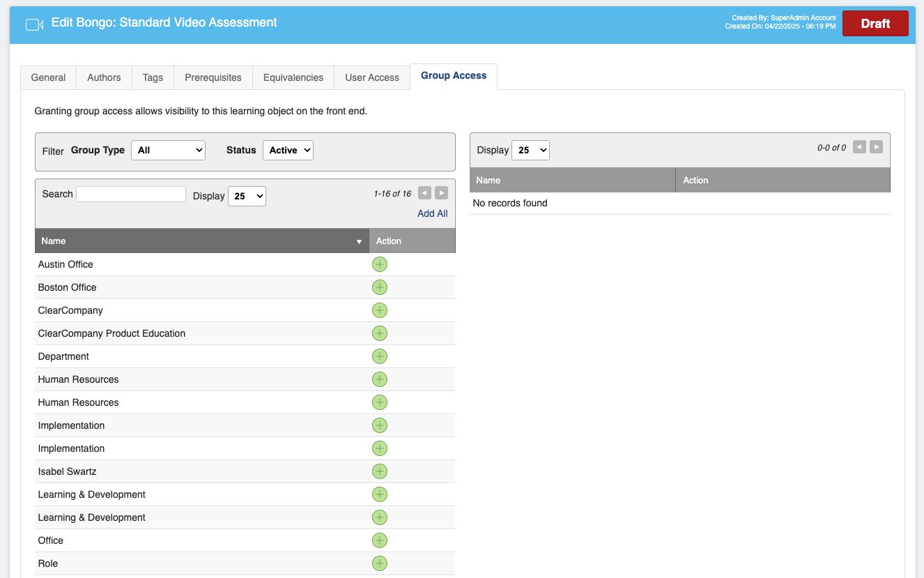Click the Role group name

pos(48,563)
